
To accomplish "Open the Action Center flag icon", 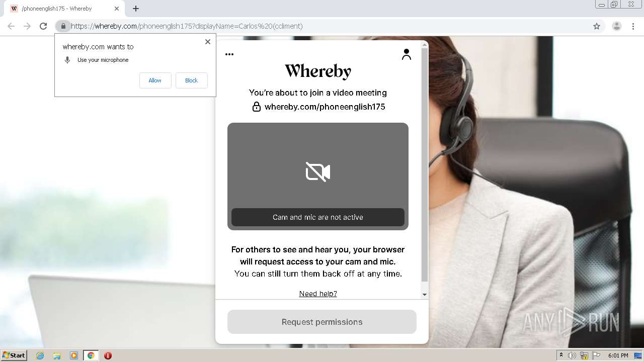I will click(596, 355).
